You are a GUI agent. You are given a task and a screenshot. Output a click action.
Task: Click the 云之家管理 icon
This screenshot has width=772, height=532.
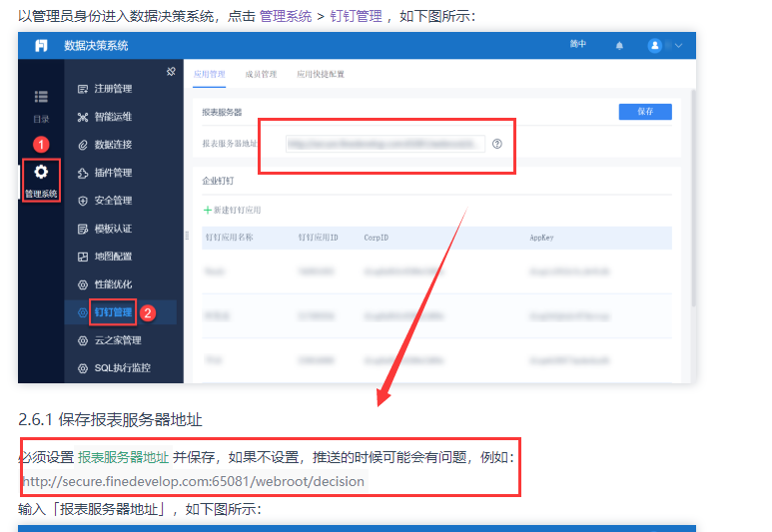pos(83,340)
